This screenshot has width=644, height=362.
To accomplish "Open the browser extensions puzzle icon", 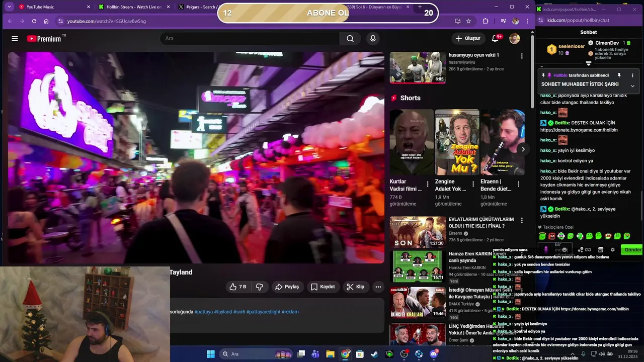I will [x=485, y=21].
